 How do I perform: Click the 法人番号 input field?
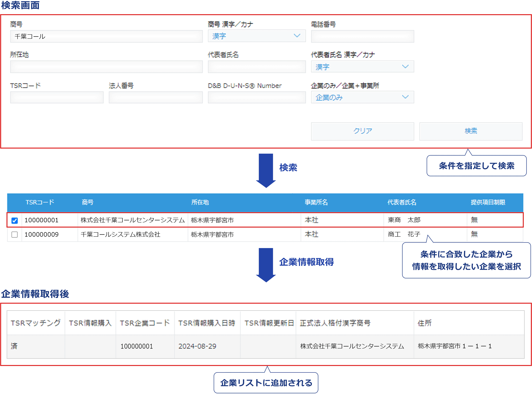(155, 97)
